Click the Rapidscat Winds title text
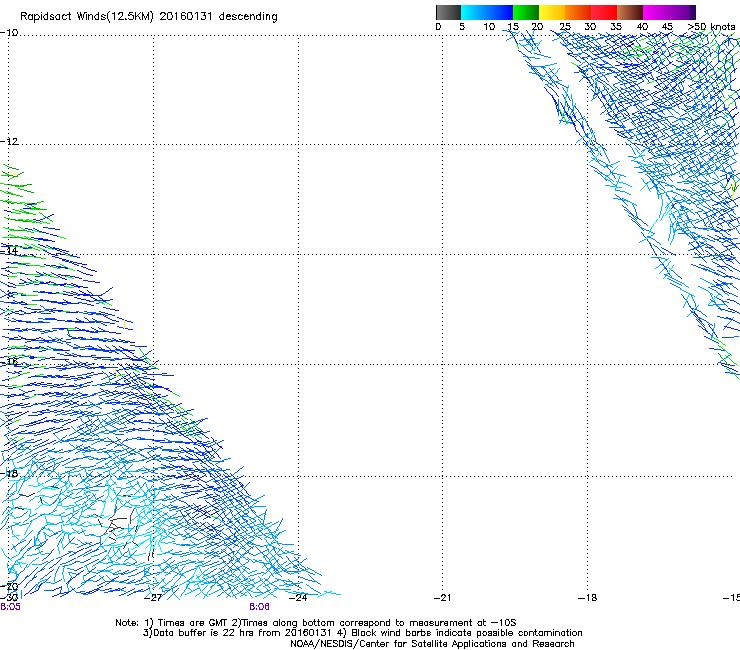740x650 pixels. point(149,17)
